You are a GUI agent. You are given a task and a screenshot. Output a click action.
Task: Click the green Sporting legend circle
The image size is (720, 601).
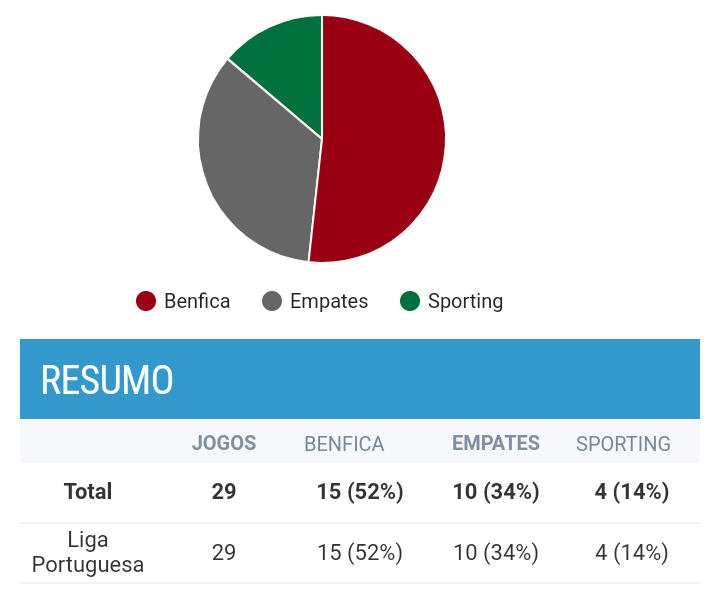410,301
